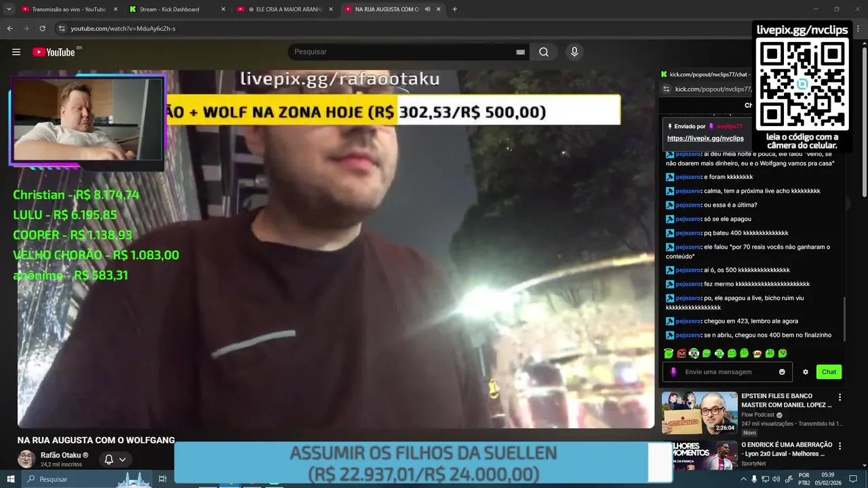Go back with the browser back arrow
868x488 pixels.
10,28
